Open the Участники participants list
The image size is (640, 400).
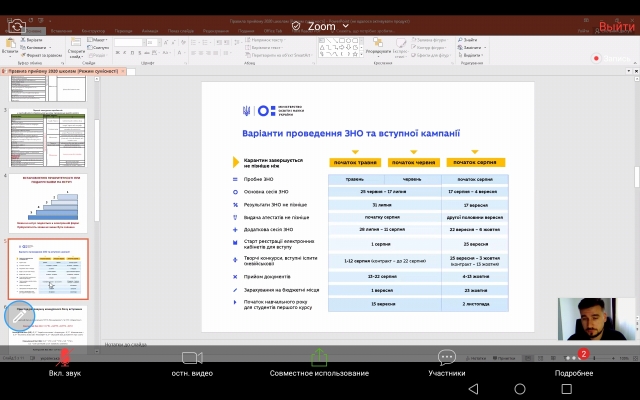(x=447, y=361)
